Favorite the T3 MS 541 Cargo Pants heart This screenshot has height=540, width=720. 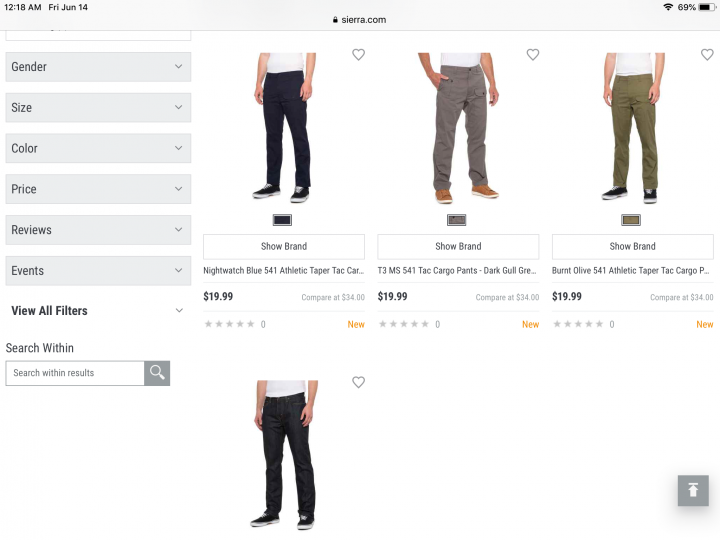pos(533,55)
